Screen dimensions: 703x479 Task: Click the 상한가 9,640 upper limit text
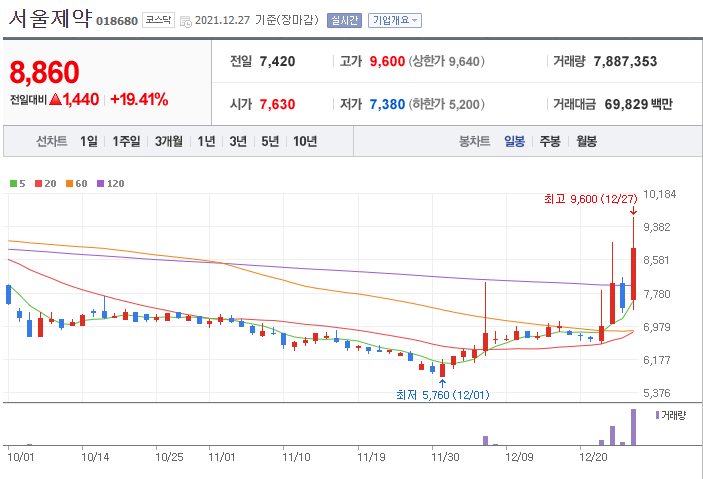tap(446, 61)
